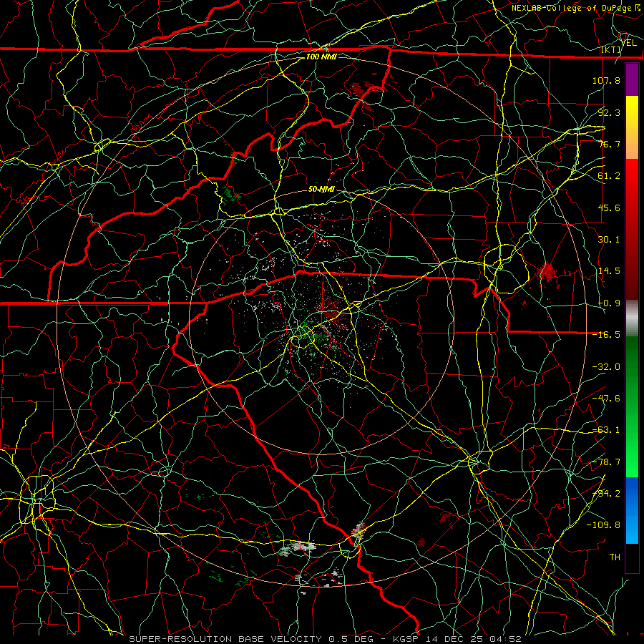Select the 107.8 legend value
Image resolution: width=644 pixels, height=644 pixels.
click(606, 80)
